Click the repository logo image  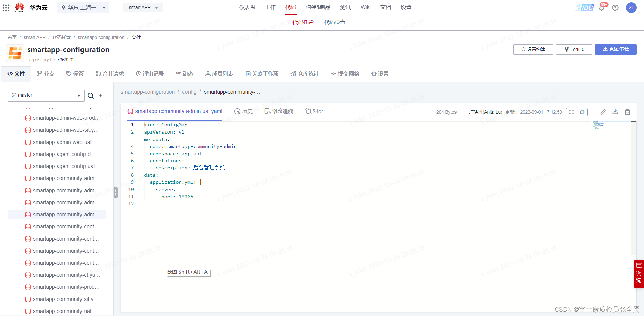coord(15,53)
